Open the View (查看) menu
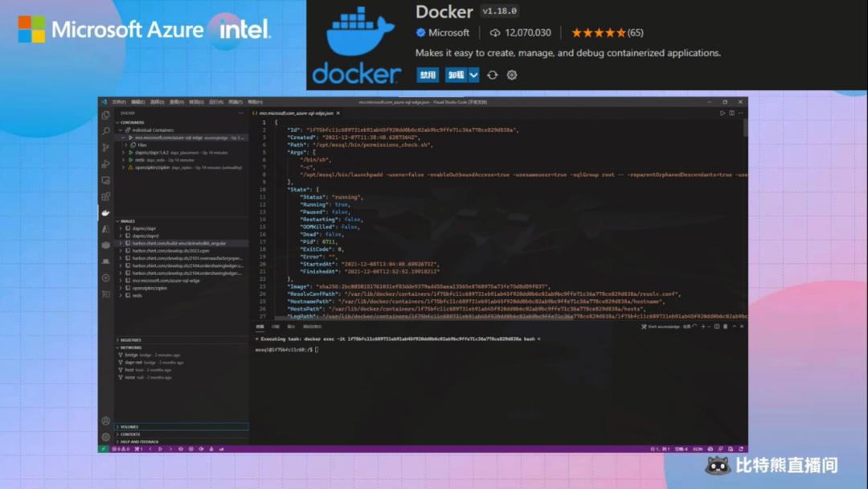The height and width of the screenshot is (489, 868). [177, 102]
